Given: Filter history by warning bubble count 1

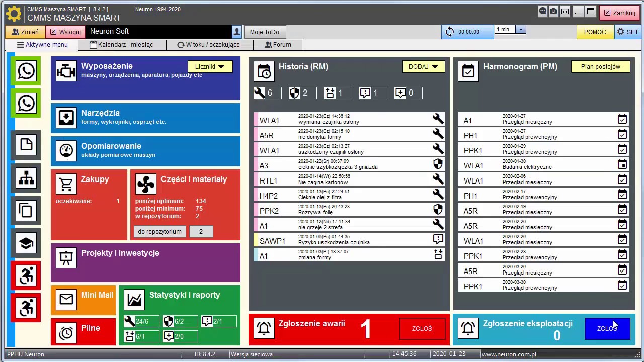Looking at the screenshot, I should [x=373, y=93].
